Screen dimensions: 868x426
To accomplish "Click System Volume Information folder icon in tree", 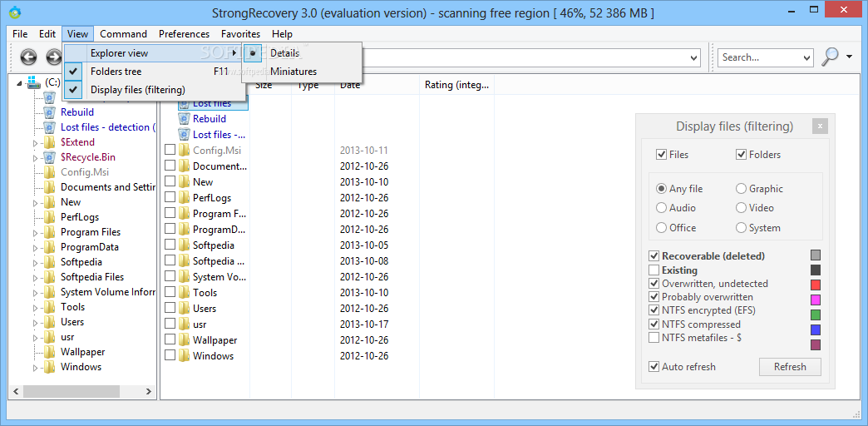I will pyautogui.click(x=49, y=292).
